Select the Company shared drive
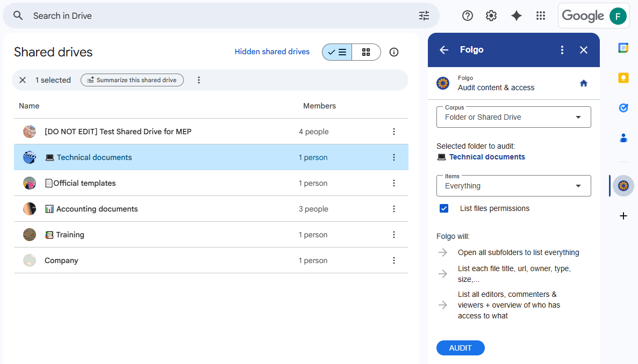Viewport: 638px width, 364px height. pyautogui.click(x=211, y=260)
